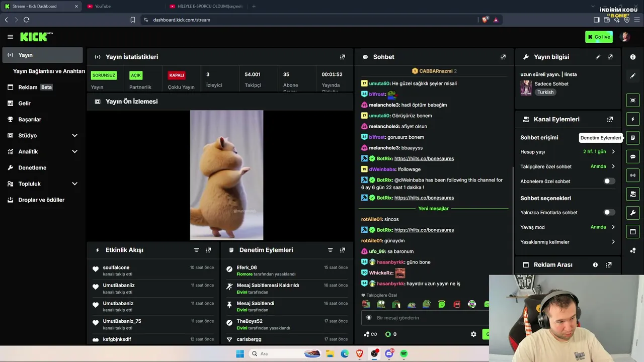The image size is (644, 362).
Task: Open Denetleme in the sidebar
Action: click(x=42, y=167)
